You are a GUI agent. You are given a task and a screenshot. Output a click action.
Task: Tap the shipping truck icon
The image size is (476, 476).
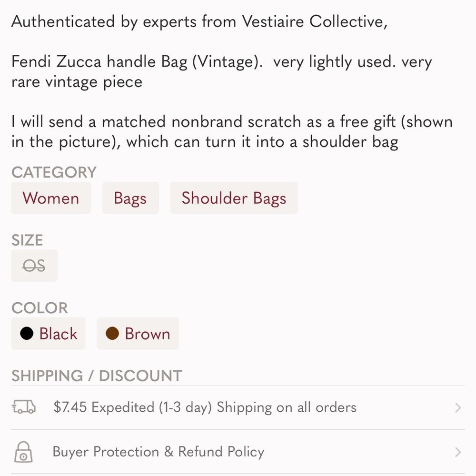(x=23, y=407)
